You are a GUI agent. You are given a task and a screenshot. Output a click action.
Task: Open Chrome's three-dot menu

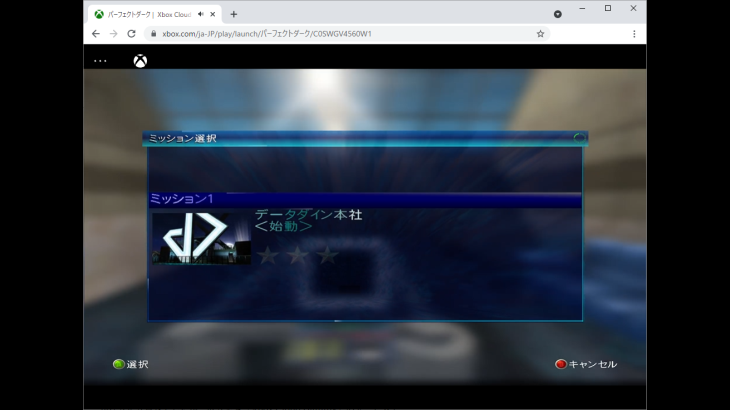click(x=634, y=33)
